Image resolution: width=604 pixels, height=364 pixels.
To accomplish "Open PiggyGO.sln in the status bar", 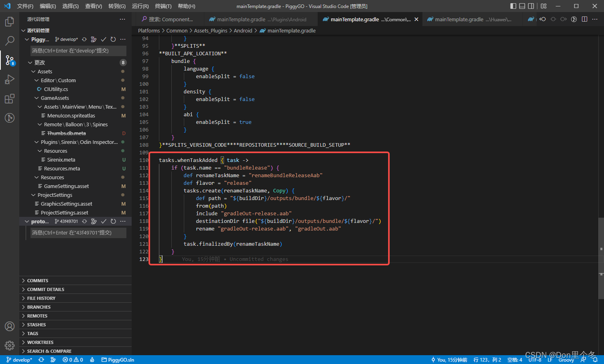I will pos(118,360).
